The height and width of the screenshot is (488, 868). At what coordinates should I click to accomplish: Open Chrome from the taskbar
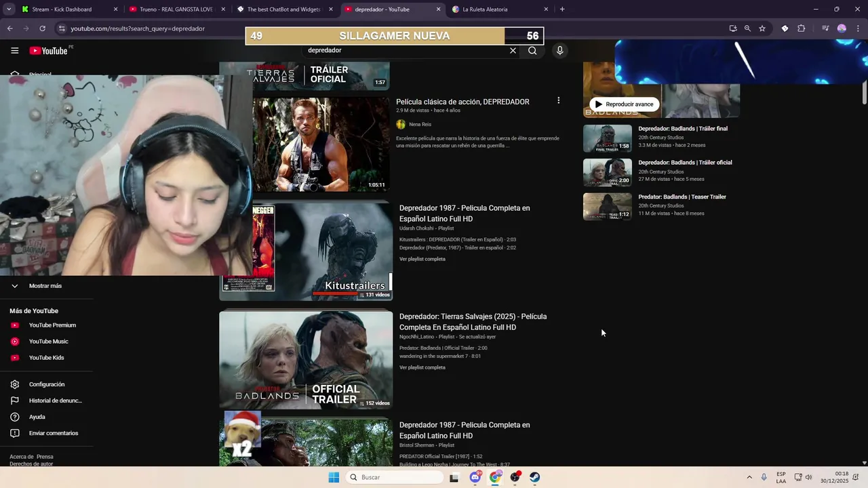click(496, 477)
